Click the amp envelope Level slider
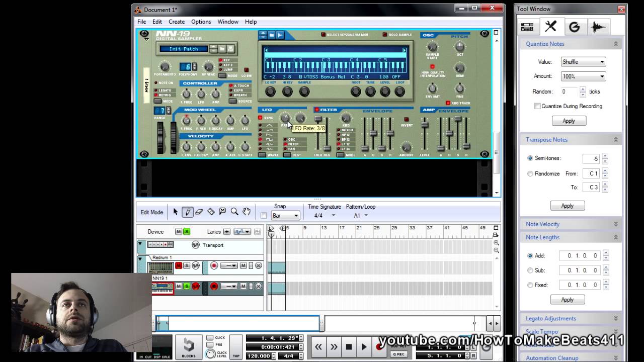Image resolution: width=644 pixels, height=362 pixels. tap(425, 125)
